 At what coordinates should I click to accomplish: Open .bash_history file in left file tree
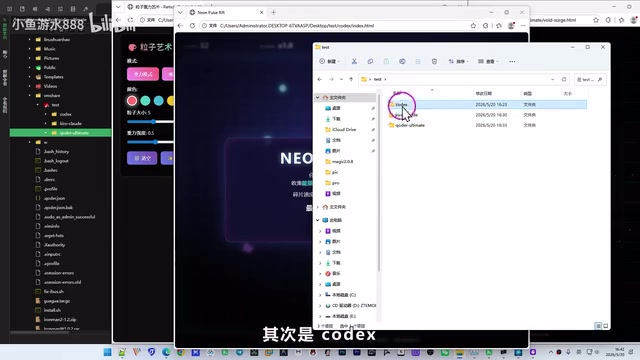(x=56, y=151)
